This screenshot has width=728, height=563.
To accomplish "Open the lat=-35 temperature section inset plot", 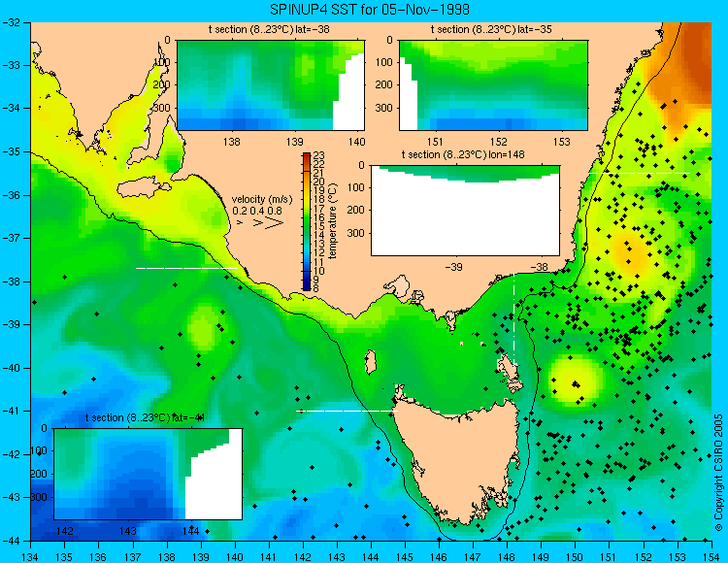I will (x=493, y=85).
